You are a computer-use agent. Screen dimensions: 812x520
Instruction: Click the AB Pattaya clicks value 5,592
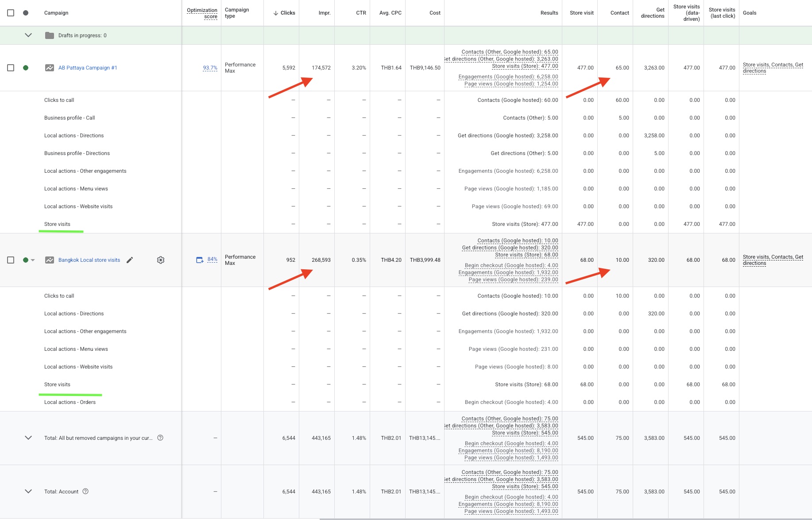[289, 68]
